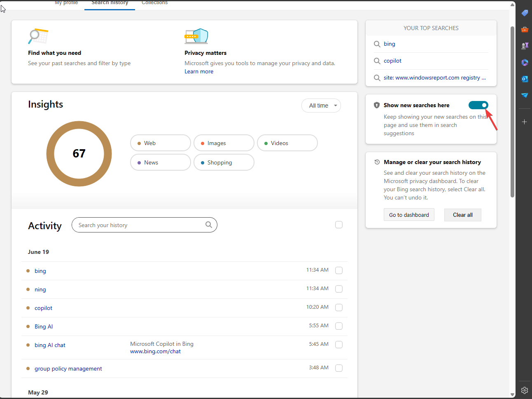Switch to the My profile tab

coord(66,2)
